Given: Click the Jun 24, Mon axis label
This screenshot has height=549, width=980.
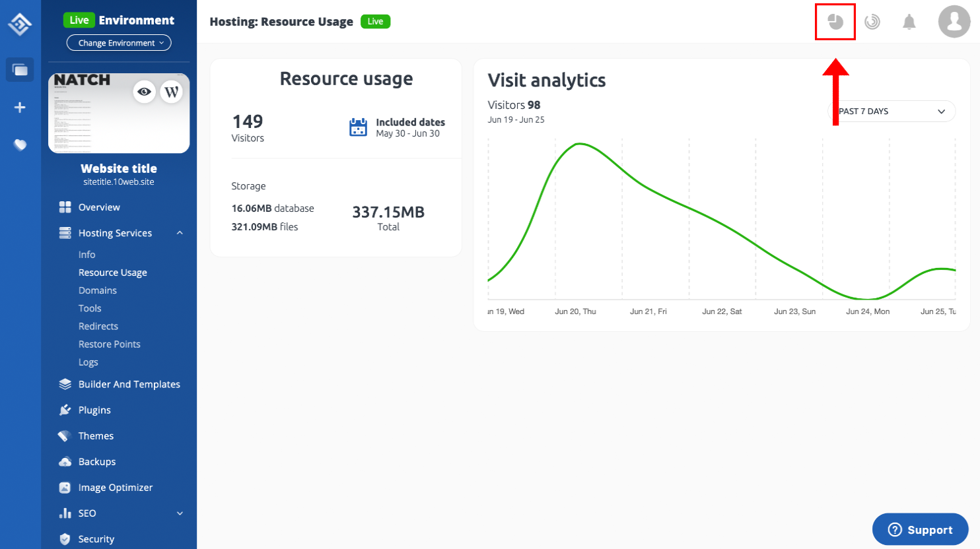Looking at the screenshot, I should click(868, 311).
